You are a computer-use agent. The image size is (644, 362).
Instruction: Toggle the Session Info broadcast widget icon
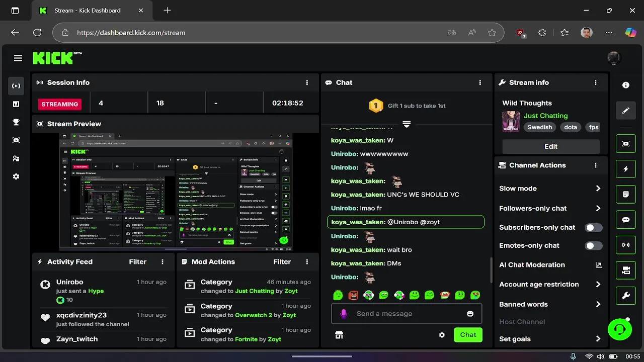[626, 245]
